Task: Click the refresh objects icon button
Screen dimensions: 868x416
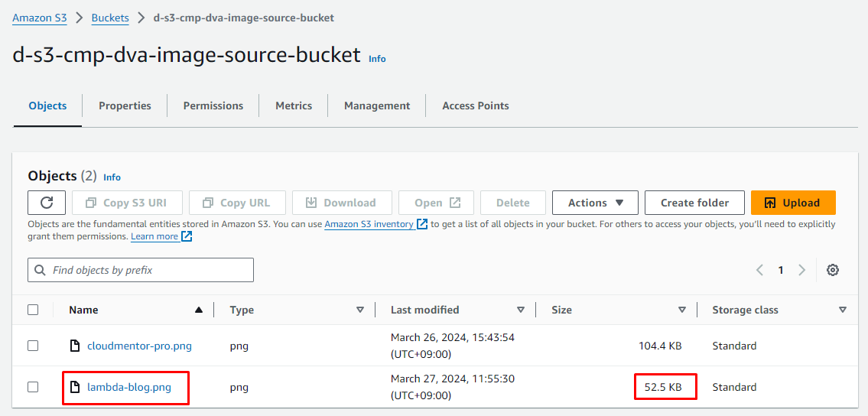Action: [47, 203]
